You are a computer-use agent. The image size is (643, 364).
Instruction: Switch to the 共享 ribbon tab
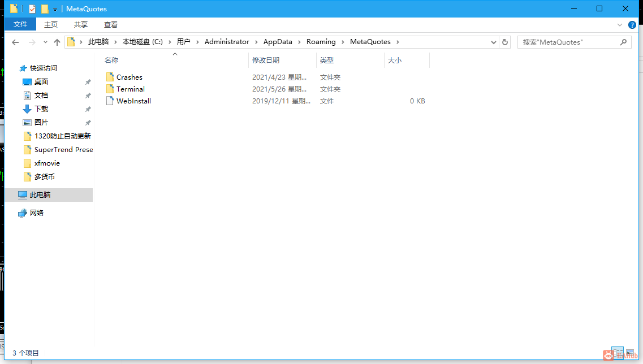point(81,25)
